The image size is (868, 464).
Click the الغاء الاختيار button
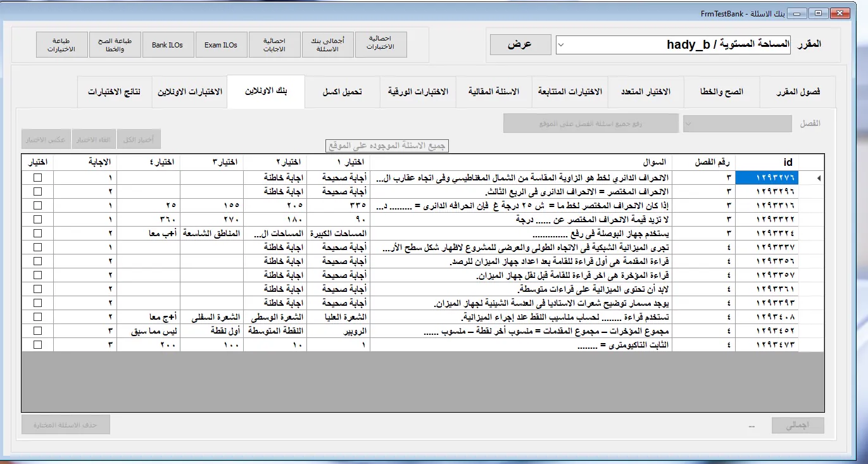(x=93, y=139)
